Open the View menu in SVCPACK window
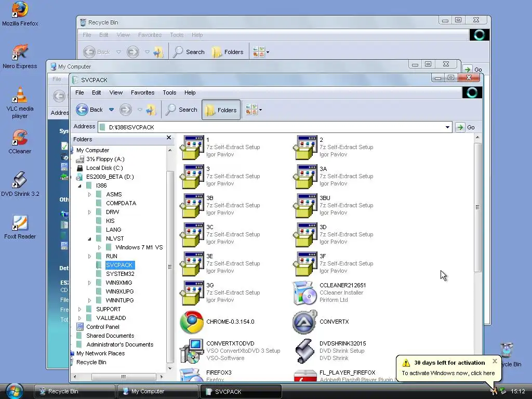532x399 pixels. click(116, 92)
